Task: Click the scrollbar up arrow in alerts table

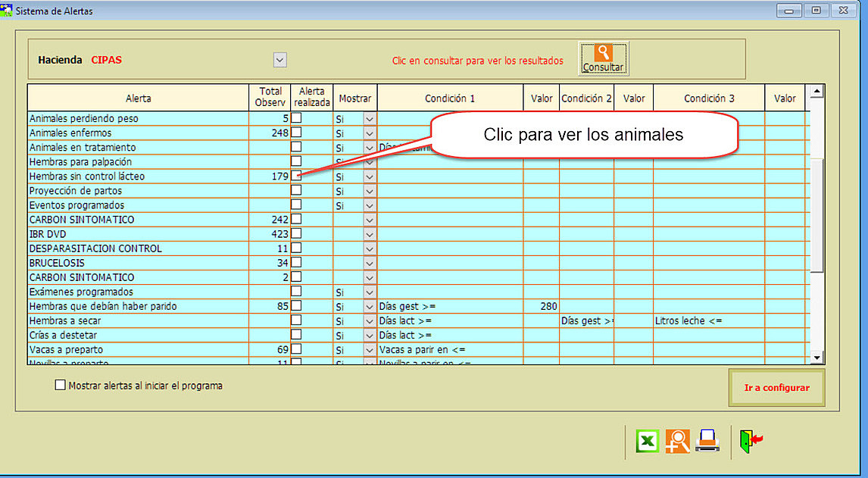Action: point(816,92)
